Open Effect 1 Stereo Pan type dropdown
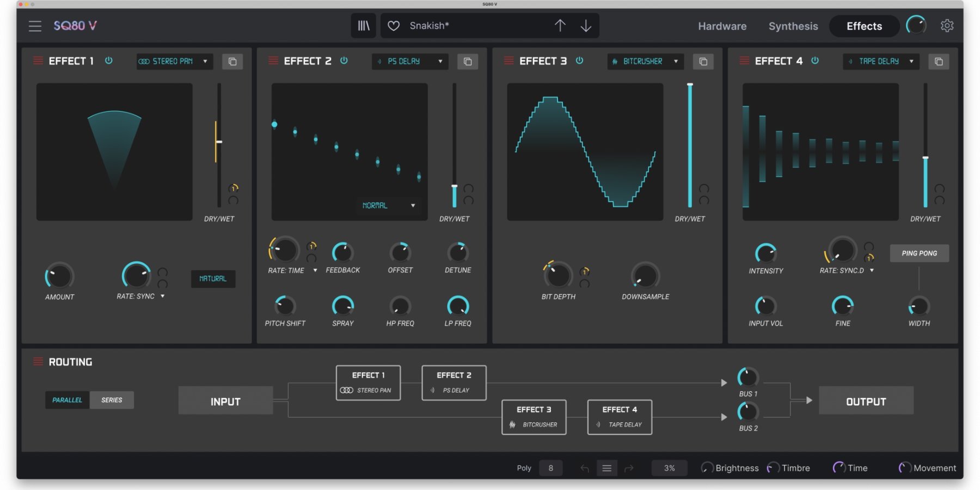Viewport: 980px width, 490px height. pyautogui.click(x=174, y=62)
